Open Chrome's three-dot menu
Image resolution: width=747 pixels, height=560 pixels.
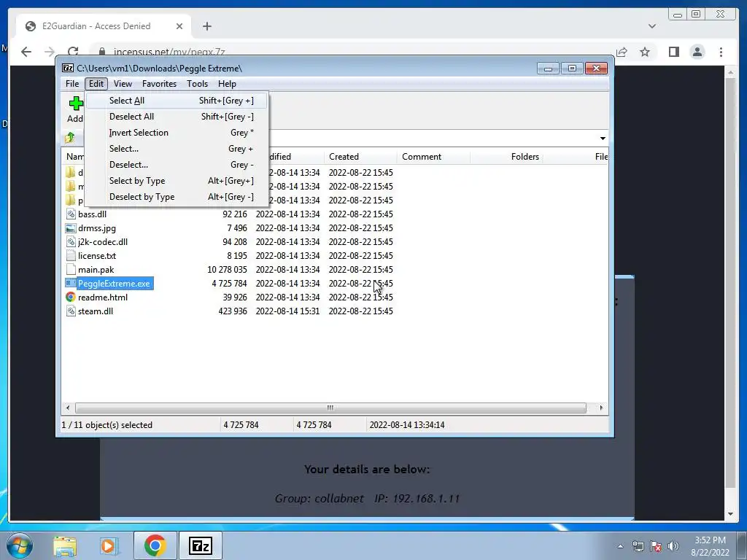721,52
